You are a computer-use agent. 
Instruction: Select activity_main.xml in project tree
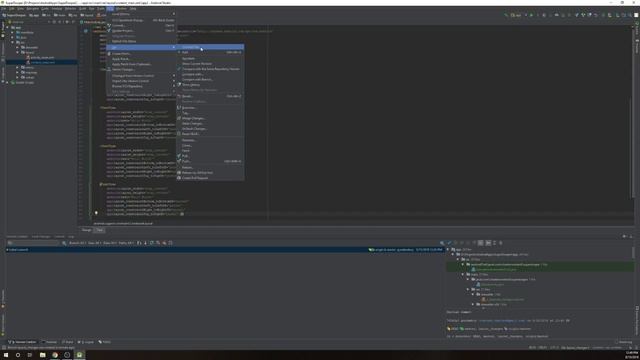[42, 58]
